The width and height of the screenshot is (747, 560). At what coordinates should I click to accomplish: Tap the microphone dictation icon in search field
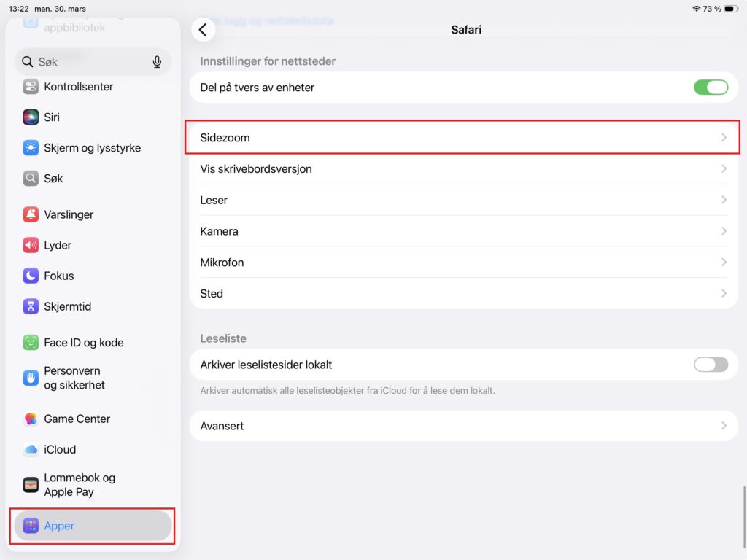pos(157,62)
